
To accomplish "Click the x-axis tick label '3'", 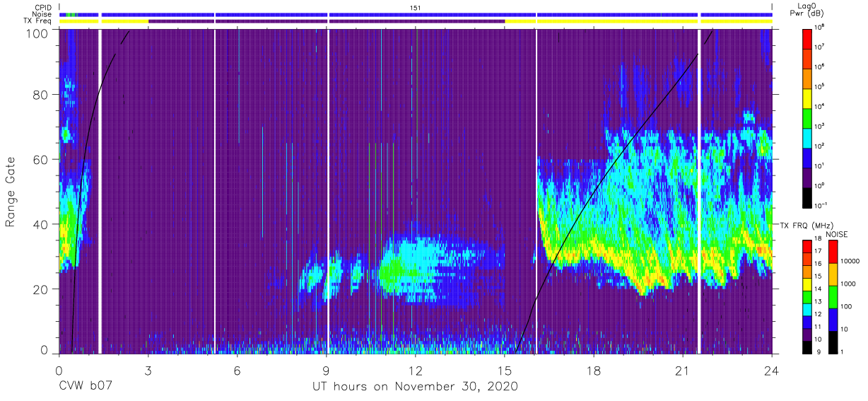I will pyautogui.click(x=148, y=369).
